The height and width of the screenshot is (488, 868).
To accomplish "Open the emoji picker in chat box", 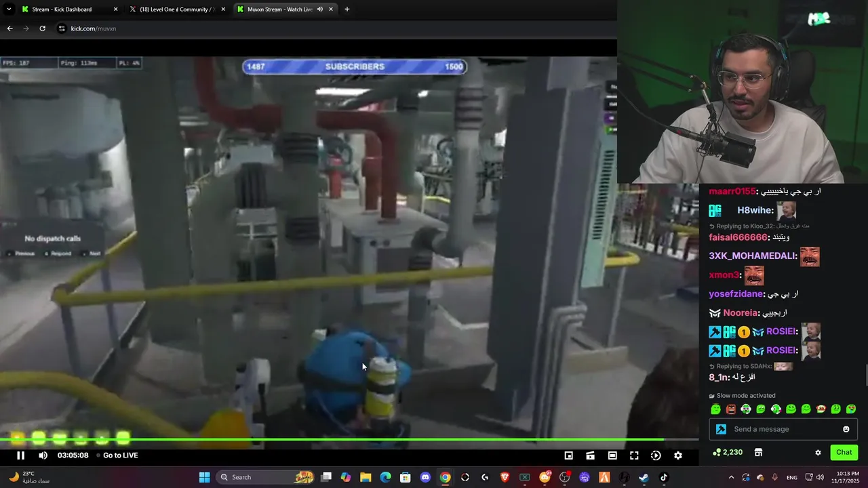I will point(846,429).
